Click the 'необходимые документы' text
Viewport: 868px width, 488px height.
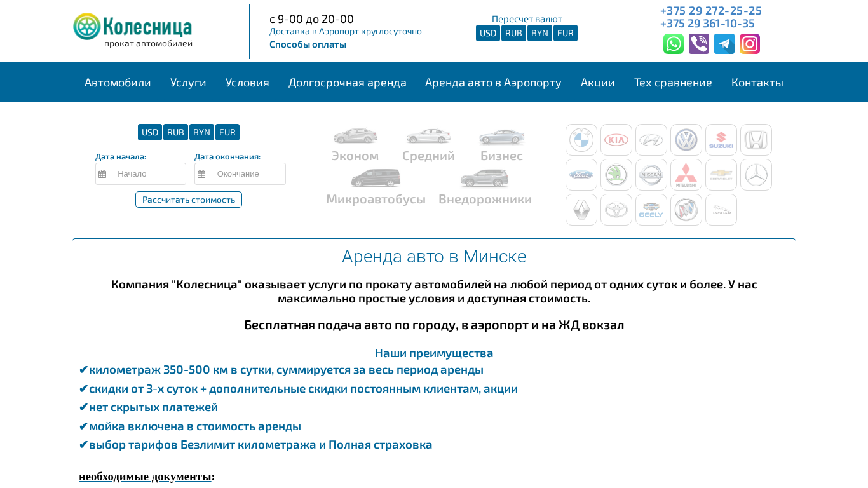click(145, 477)
